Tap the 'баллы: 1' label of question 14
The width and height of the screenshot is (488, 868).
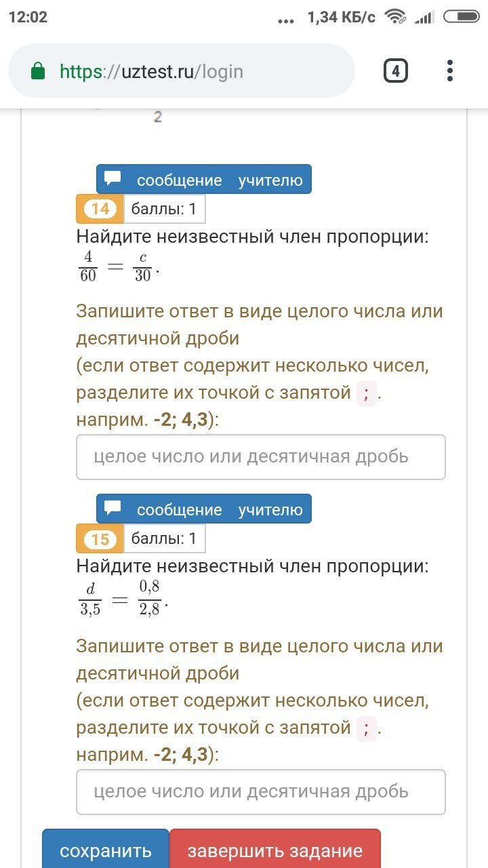(x=164, y=209)
